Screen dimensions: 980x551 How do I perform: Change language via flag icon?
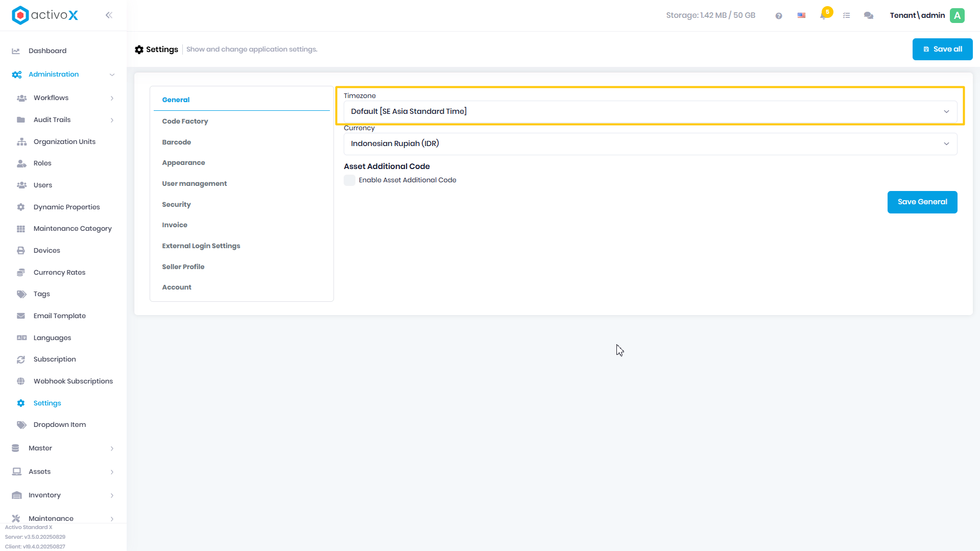point(801,16)
